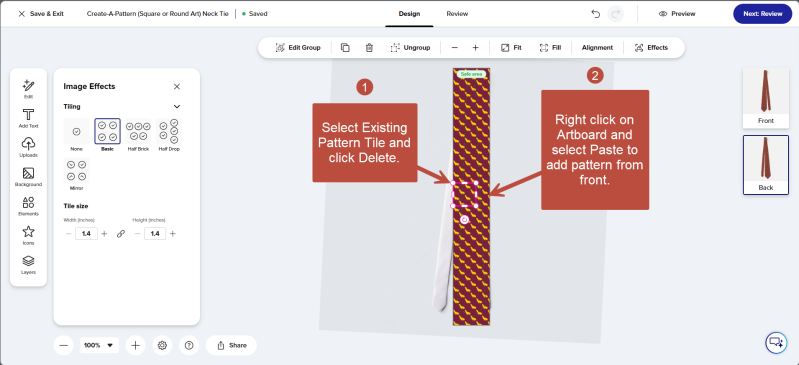
Task: Close the Image Effects panel
Action: click(x=177, y=87)
